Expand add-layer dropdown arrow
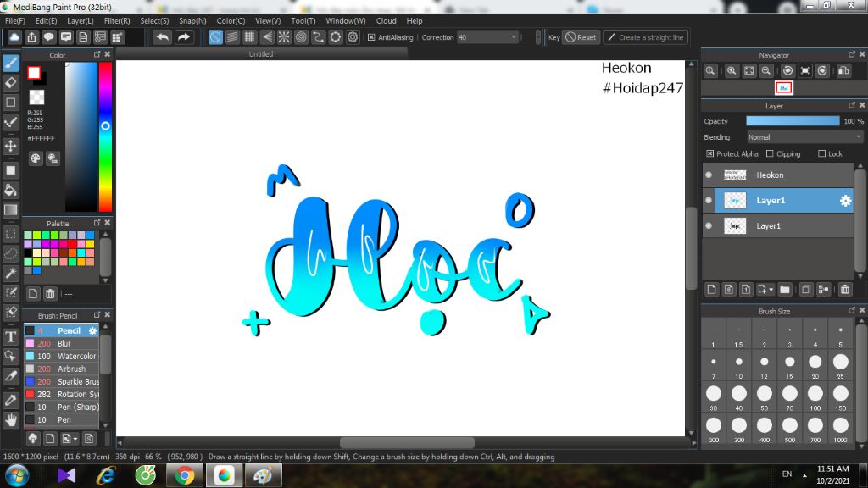The image size is (868, 488). pos(771,290)
